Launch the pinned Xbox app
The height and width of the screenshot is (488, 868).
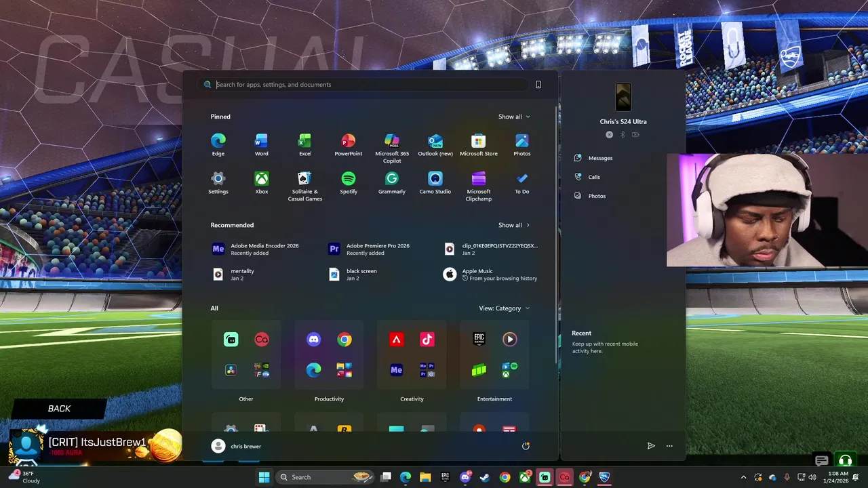[261, 182]
